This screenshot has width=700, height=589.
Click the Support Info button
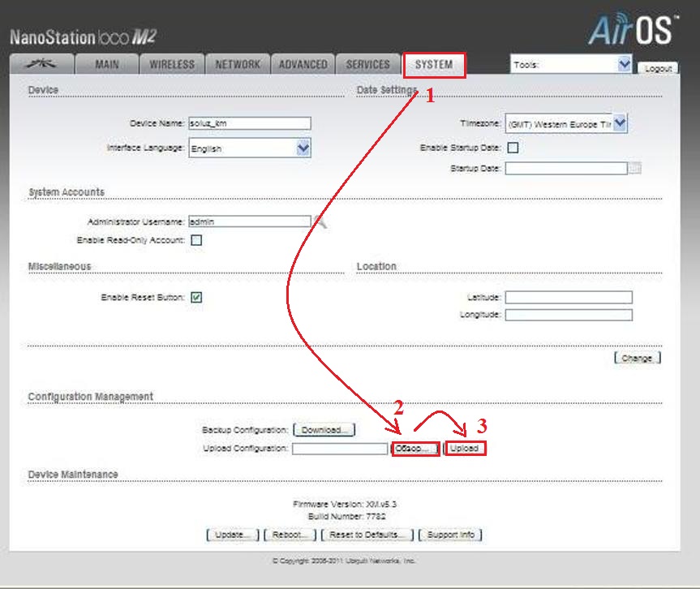point(450,535)
